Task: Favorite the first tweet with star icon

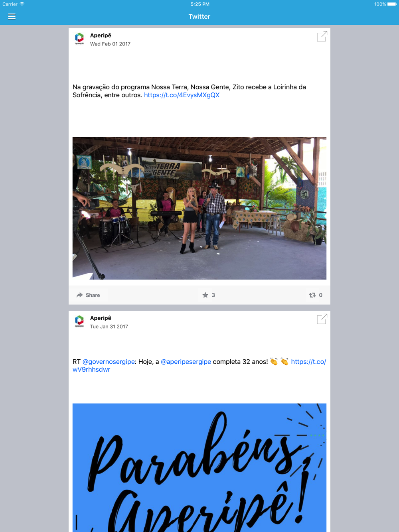Action: coord(205,295)
